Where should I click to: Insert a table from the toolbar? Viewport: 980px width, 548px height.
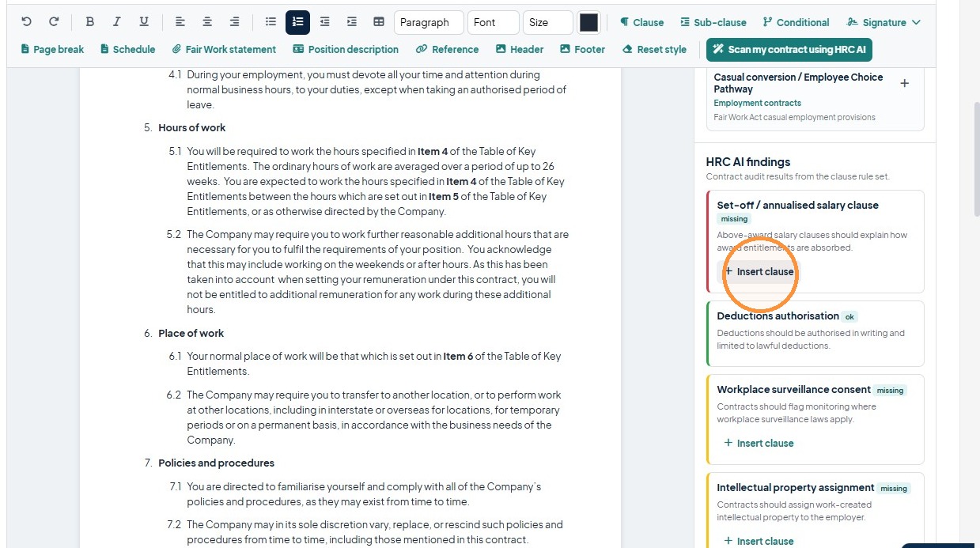(x=378, y=22)
